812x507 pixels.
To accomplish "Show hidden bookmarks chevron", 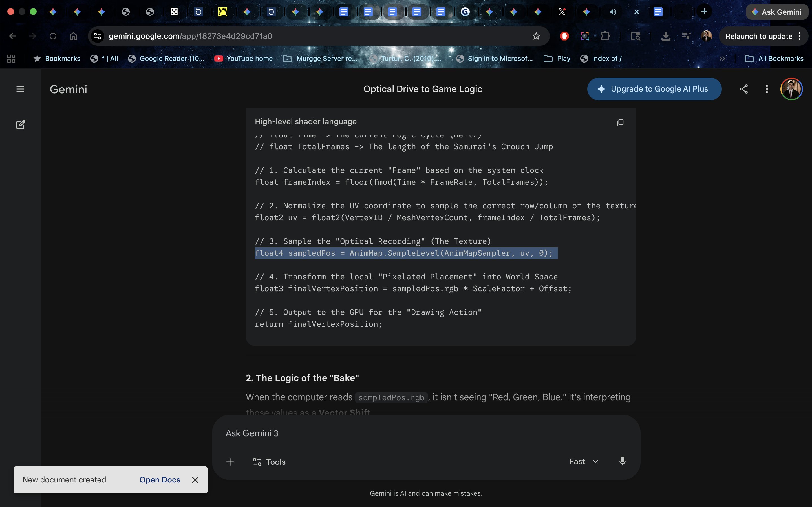I will coord(722,59).
